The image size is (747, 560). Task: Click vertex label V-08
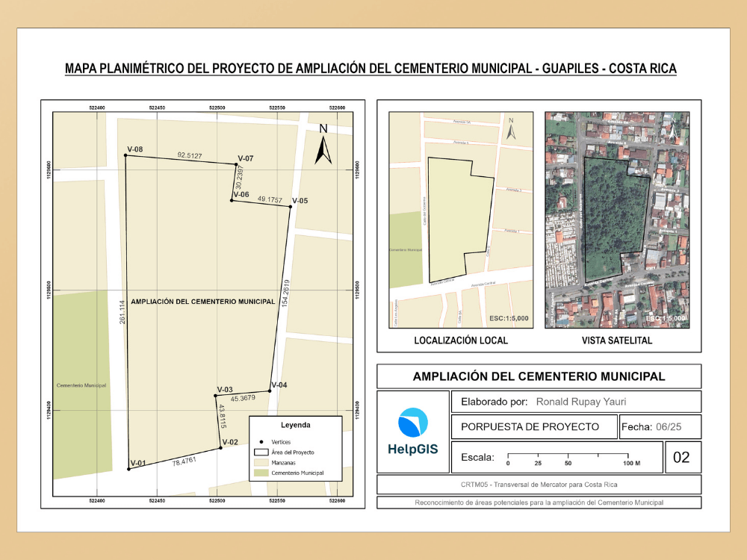tap(134, 149)
